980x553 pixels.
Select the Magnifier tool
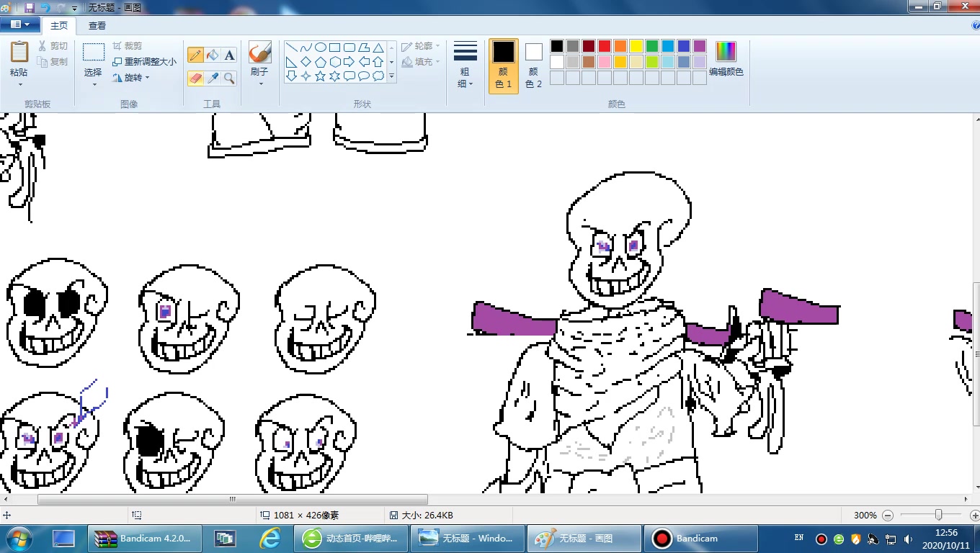point(229,78)
